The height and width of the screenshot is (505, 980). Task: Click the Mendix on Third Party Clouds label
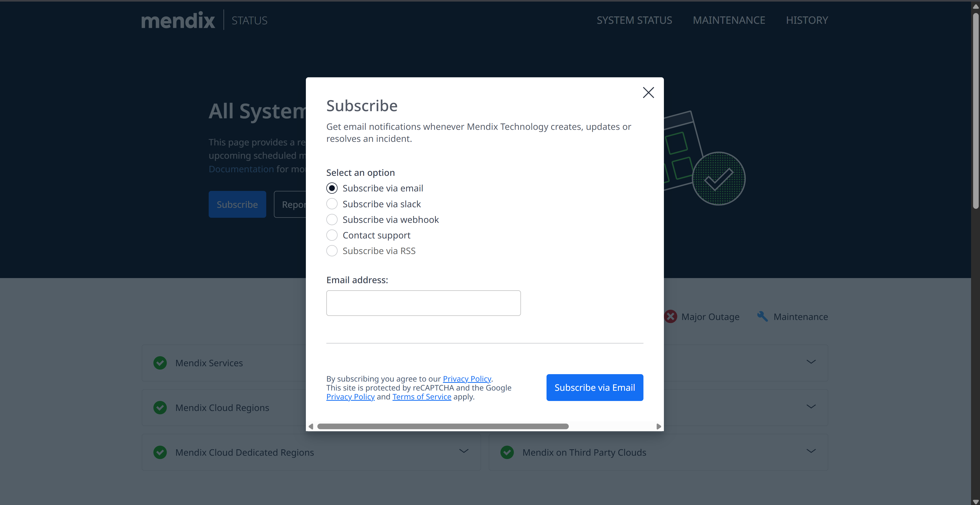coord(584,453)
